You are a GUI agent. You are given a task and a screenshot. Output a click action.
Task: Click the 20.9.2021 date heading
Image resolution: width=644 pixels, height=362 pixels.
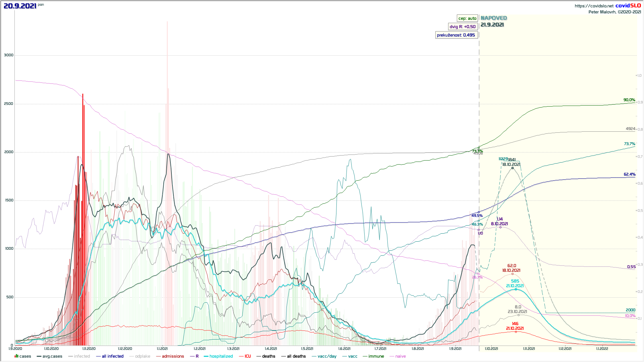(x=20, y=6)
